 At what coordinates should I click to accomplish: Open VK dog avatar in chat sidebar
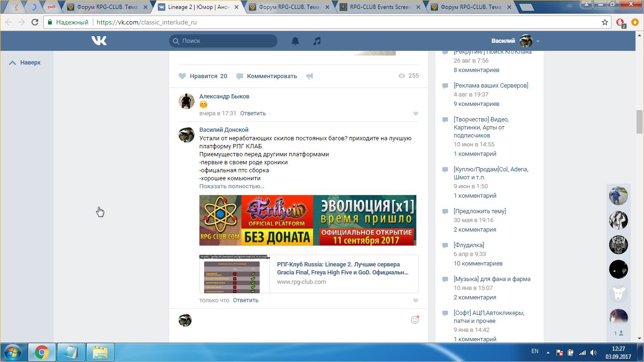(618, 294)
